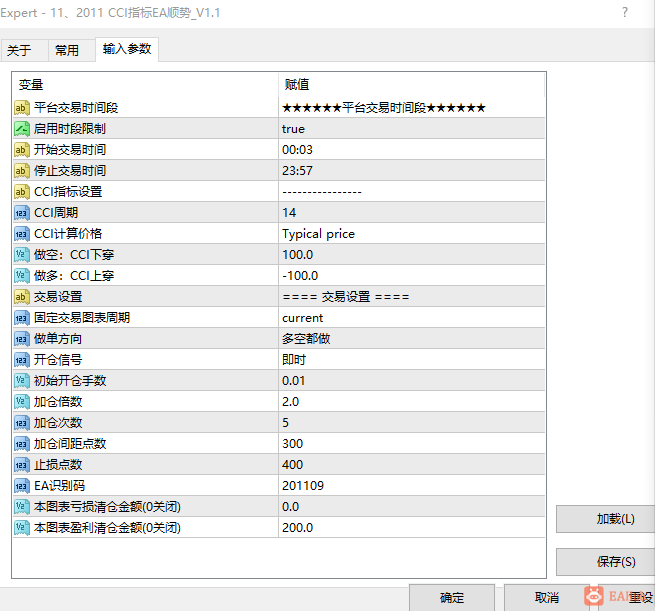Select the 加仓次数 value 5
This screenshot has height=611, width=655.
(x=411, y=423)
